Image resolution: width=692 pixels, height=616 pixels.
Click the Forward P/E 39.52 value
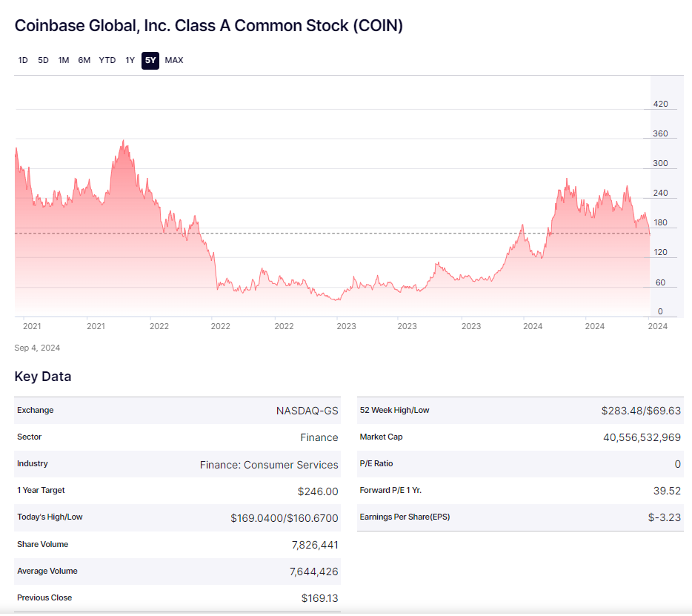(x=667, y=491)
